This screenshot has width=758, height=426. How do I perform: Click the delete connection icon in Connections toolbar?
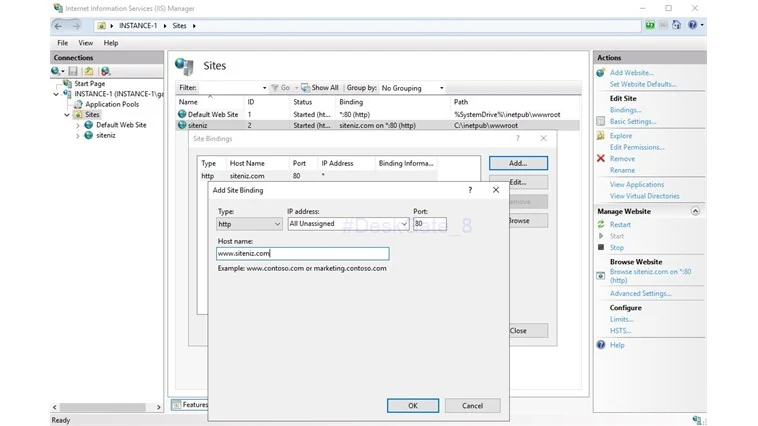pyautogui.click(x=105, y=72)
